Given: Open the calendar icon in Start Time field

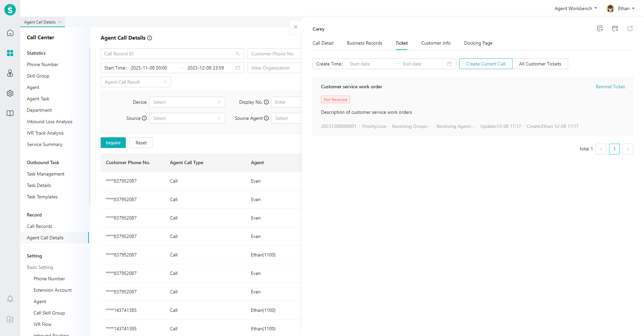Looking at the screenshot, I should 238,68.
